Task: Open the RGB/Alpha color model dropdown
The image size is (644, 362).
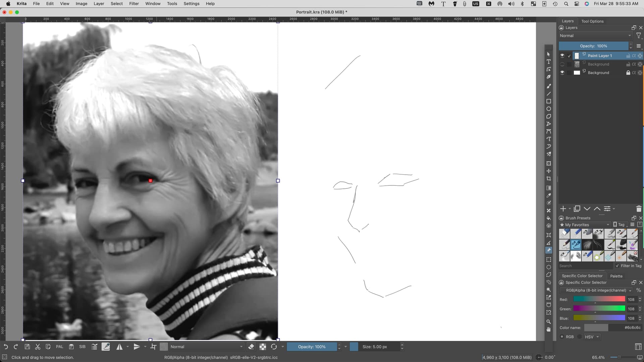Action: tap(596, 291)
